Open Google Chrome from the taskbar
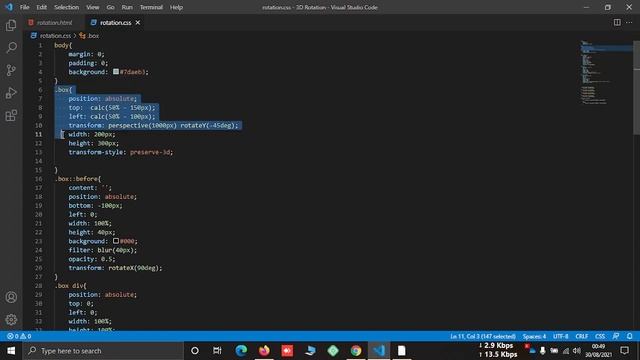This screenshot has width=640, height=360. tap(356, 351)
